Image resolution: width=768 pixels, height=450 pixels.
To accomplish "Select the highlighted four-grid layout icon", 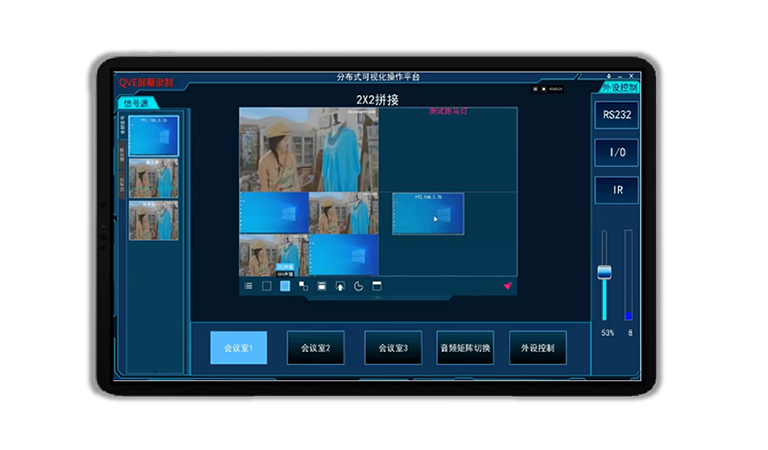I will click(x=285, y=286).
